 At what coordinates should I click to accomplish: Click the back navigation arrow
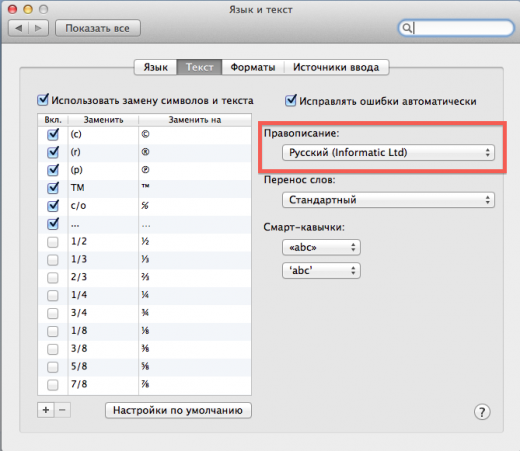(18, 28)
